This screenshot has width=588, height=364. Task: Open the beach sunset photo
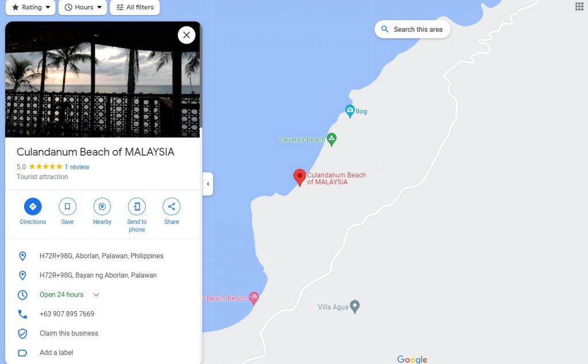point(102,79)
